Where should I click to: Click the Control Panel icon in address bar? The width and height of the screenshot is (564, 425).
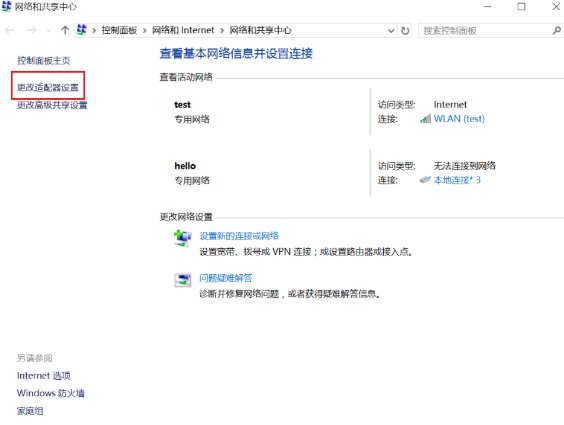click(82, 30)
